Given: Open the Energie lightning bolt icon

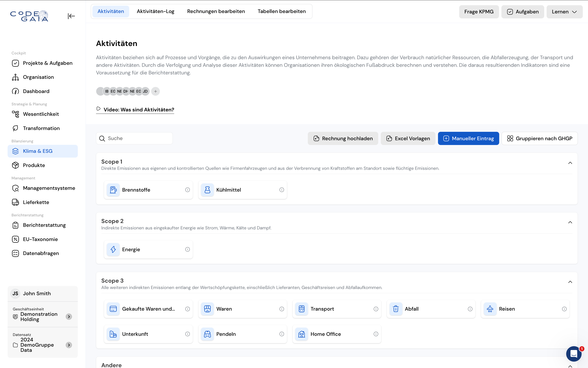Looking at the screenshot, I should pyautogui.click(x=113, y=249).
